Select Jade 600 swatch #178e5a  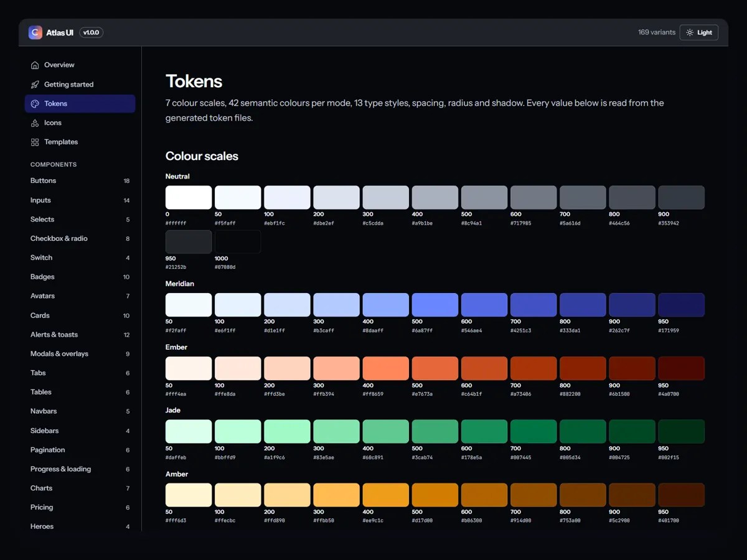(x=484, y=431)
